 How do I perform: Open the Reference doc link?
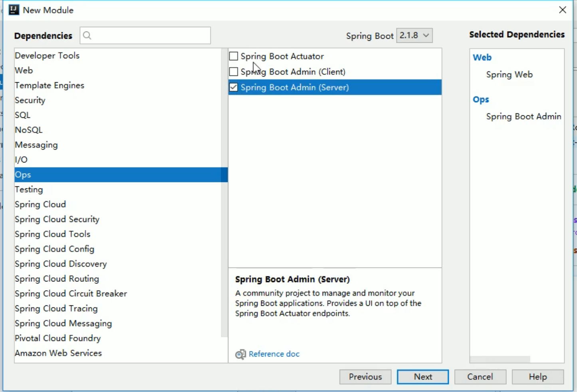pos(274,354)
